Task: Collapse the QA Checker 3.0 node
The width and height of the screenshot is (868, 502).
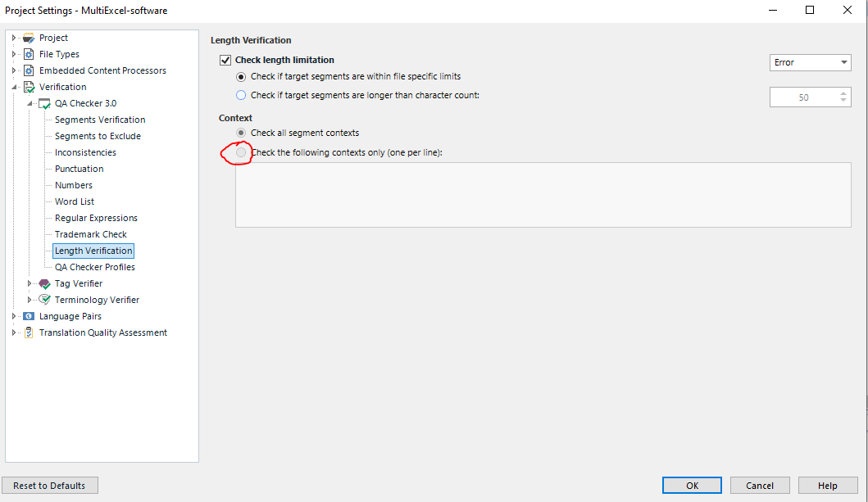Action: 30,103
